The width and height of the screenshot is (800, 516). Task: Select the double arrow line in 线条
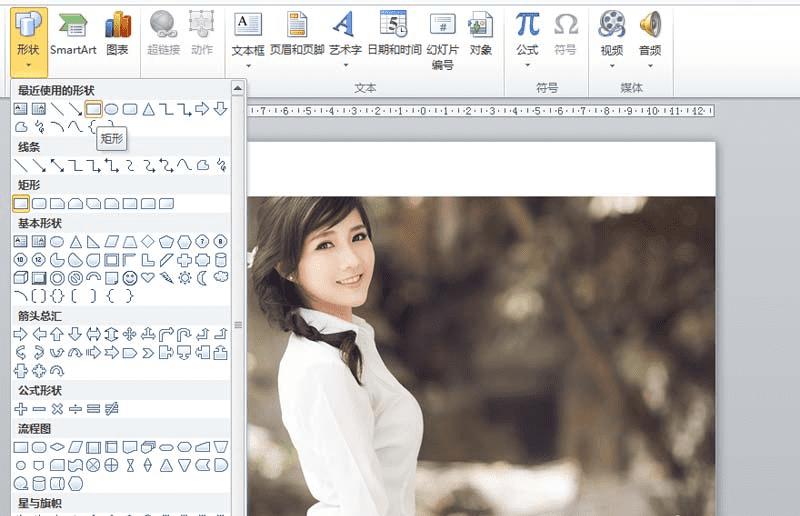(57, 165)
